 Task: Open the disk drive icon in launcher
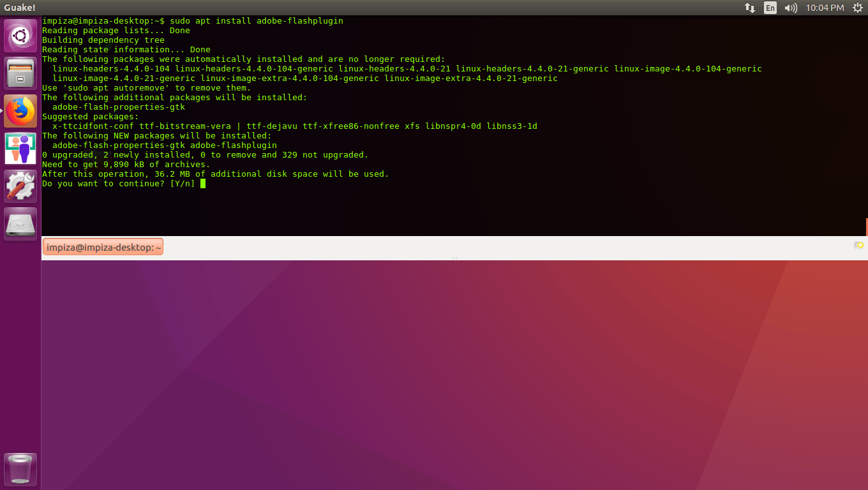(20, 224)
